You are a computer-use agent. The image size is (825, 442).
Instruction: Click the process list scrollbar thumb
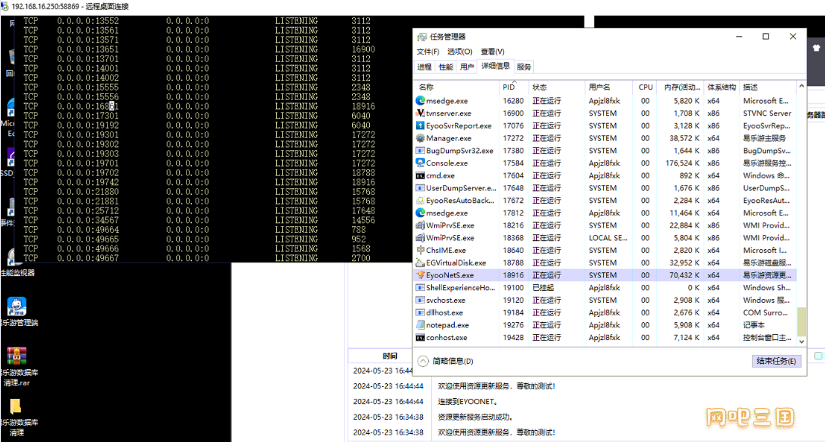(x=801, y=322)
